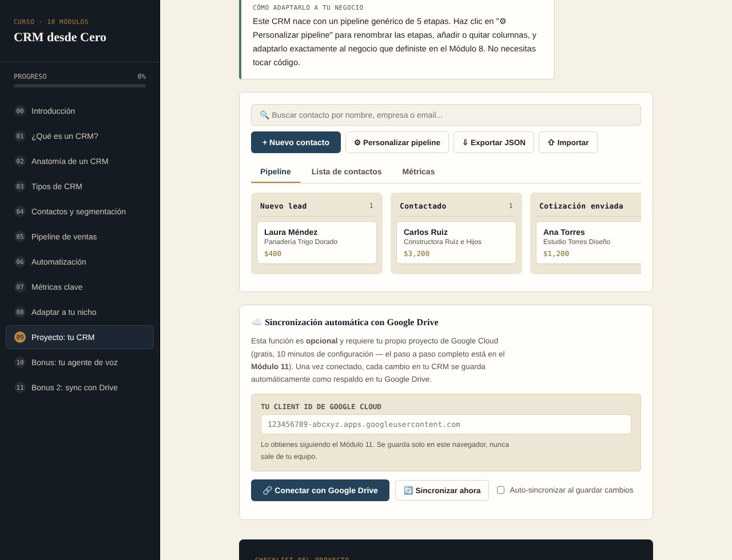
Task: Run Sincronizar ahora
Action: click(x=442, y=490)
